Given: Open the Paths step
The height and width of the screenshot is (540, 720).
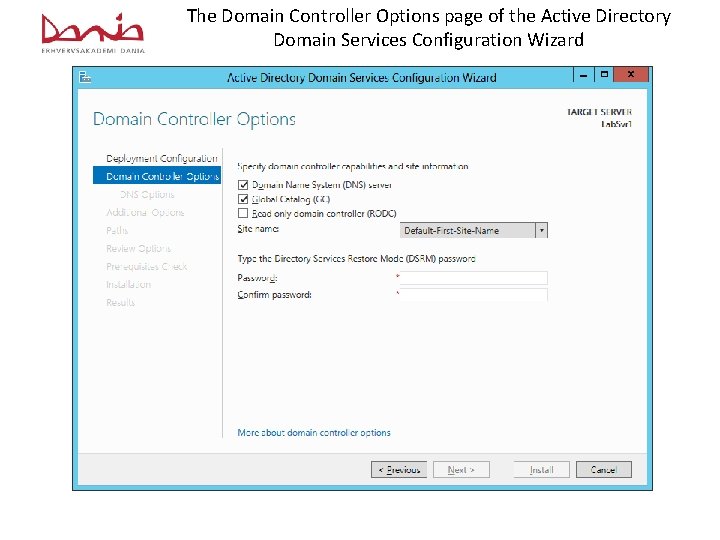Looking at the screenshot, I should (x=117, y=231).
